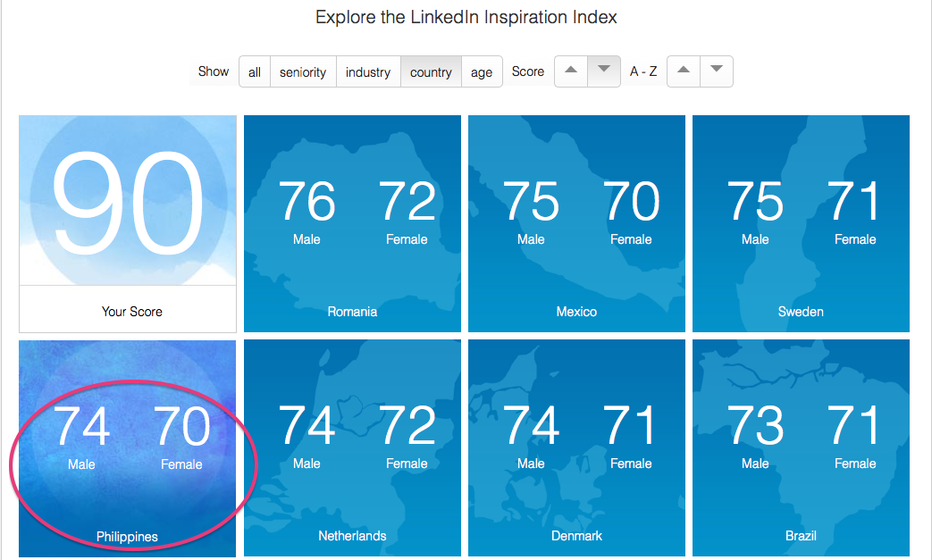The image size is (932, 560).
Task: Open the Your Score tile
Action: click(128, 224)
